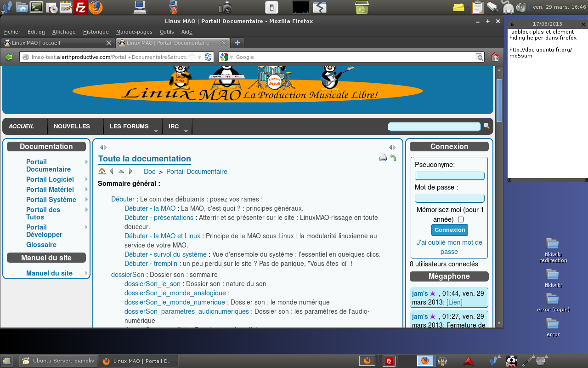Close the 'Linux MAO | Portail Documentaire' tab
Screen dimensions: 588x368
[x=224, y=43]
